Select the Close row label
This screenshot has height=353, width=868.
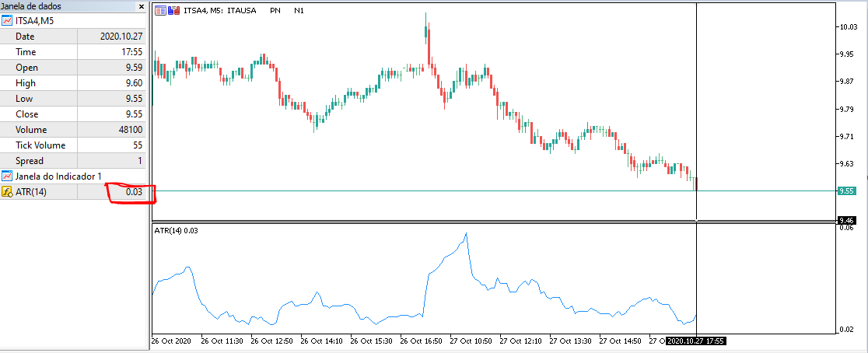coord(27,114)
